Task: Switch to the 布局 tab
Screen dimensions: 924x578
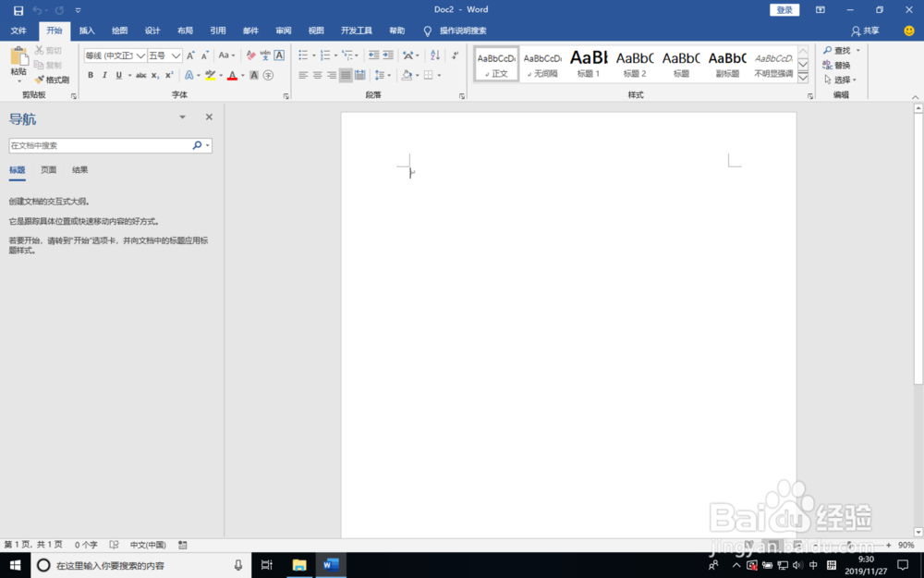Action: tap(185, 31)
